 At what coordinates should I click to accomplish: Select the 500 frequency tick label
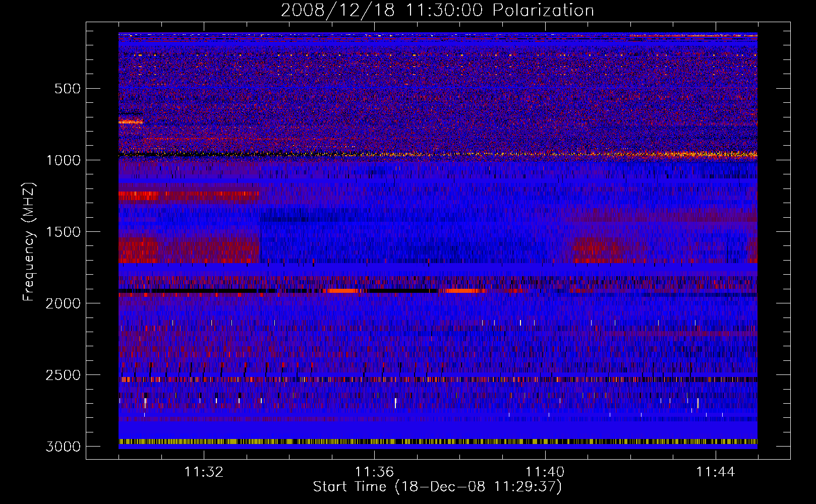point(67,89)
